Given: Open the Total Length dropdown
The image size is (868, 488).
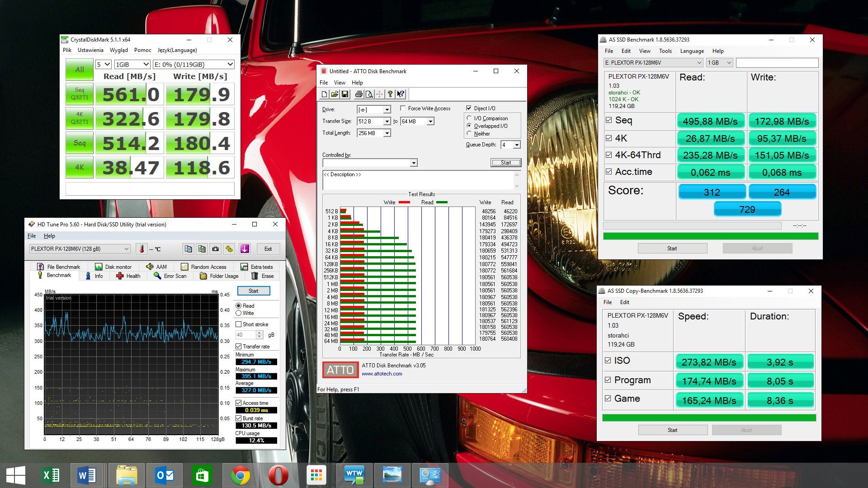Looking at the screenshot, I should (387, 133).
